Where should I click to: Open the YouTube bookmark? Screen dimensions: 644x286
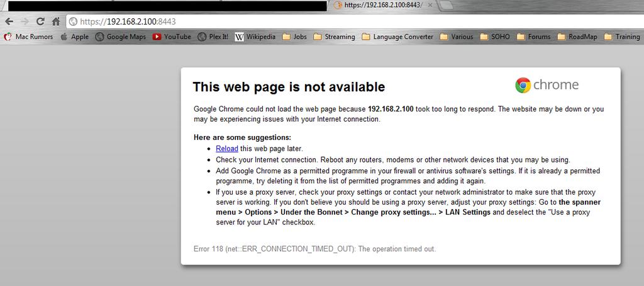(x=172, y=37)
